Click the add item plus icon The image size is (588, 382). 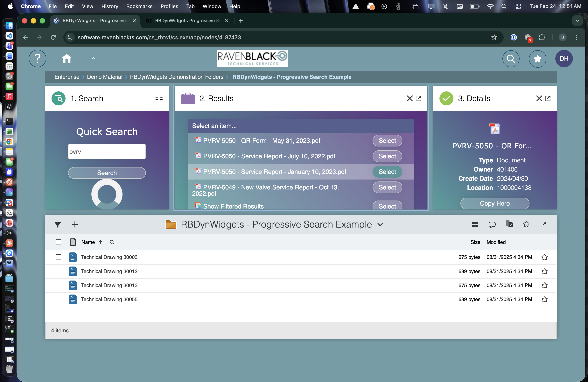tap(75, 225)
